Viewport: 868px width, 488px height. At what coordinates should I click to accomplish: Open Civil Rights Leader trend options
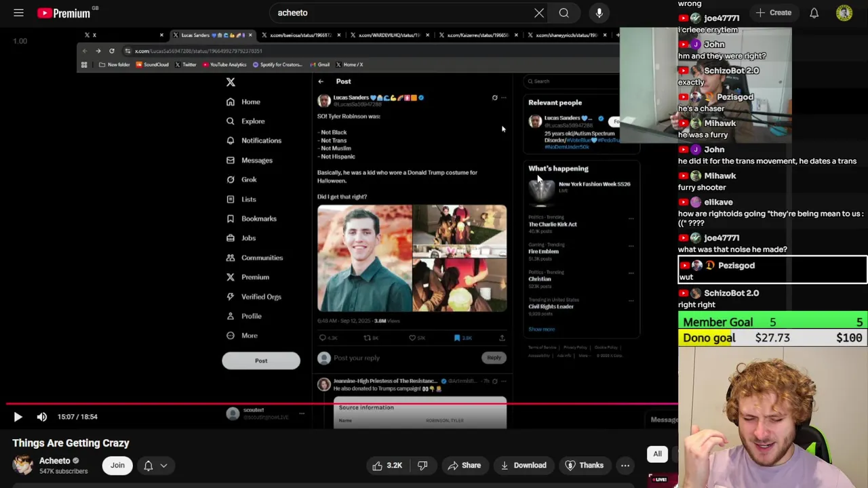pyautogui.click(x=631, y=300)
